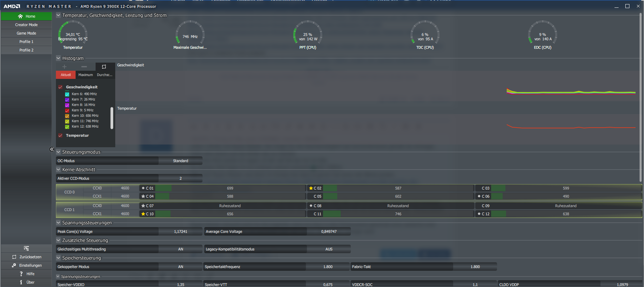The height and width of the screenshot is (287, 644).
Task: Collapse the Steuerungsmodus section
Action: tap(58, 152)
